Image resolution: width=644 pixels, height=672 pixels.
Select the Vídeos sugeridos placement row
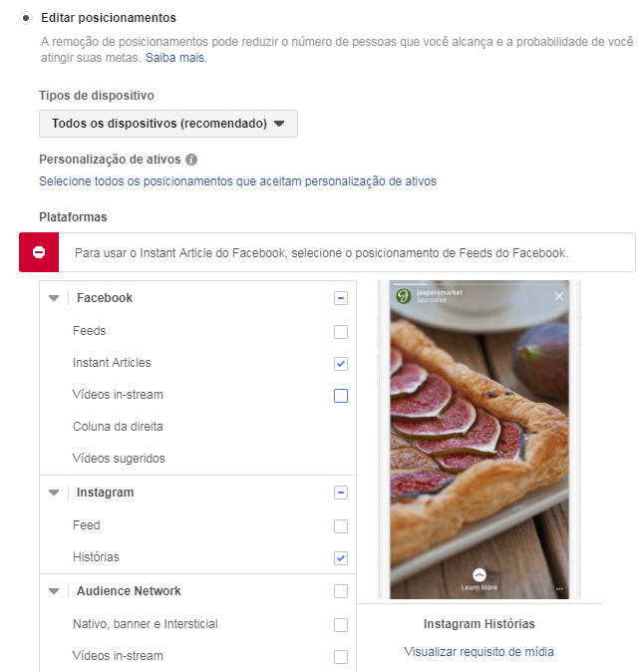pyautogui.click(x=197, y=459)
